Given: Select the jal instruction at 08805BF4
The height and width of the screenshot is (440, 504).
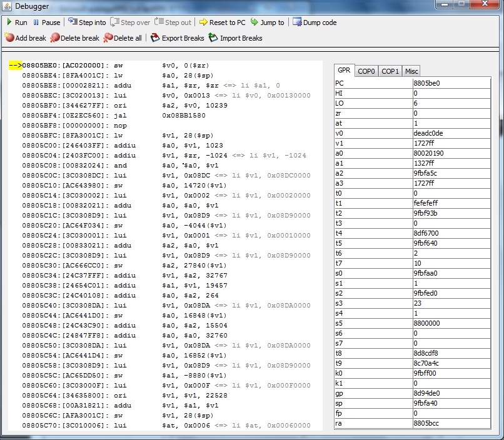Looking at the screenshot, I should tap(156, 116).
